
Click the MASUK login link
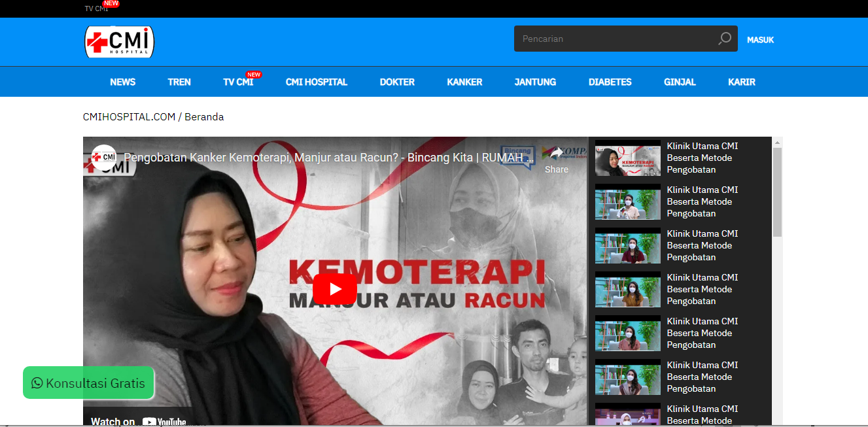(760, 39)
